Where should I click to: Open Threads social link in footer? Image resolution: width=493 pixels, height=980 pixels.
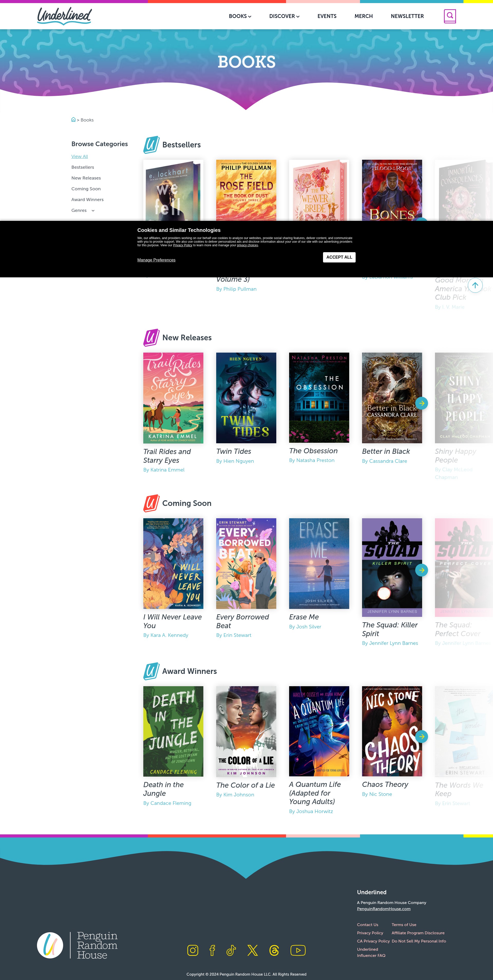tap(274, 950)
